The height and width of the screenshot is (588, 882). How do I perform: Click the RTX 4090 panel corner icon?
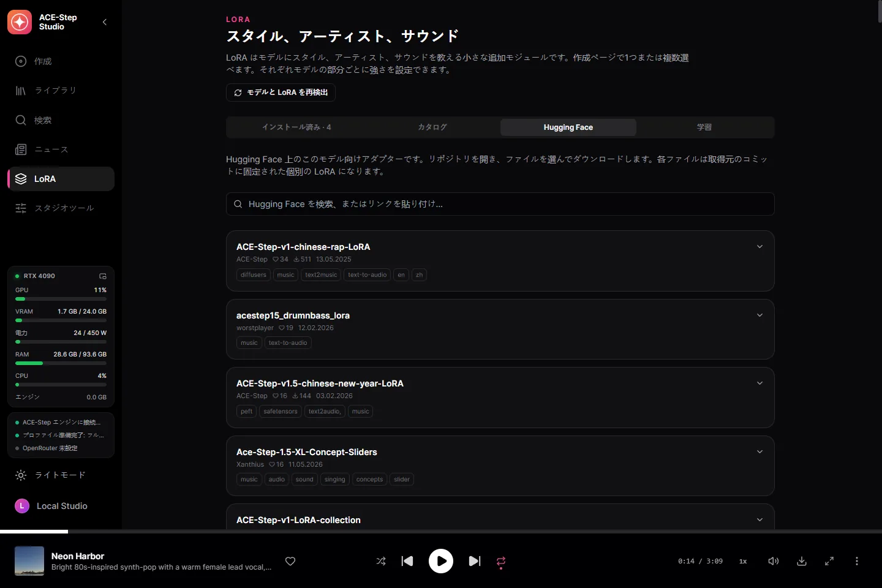(x=103, y=276)
